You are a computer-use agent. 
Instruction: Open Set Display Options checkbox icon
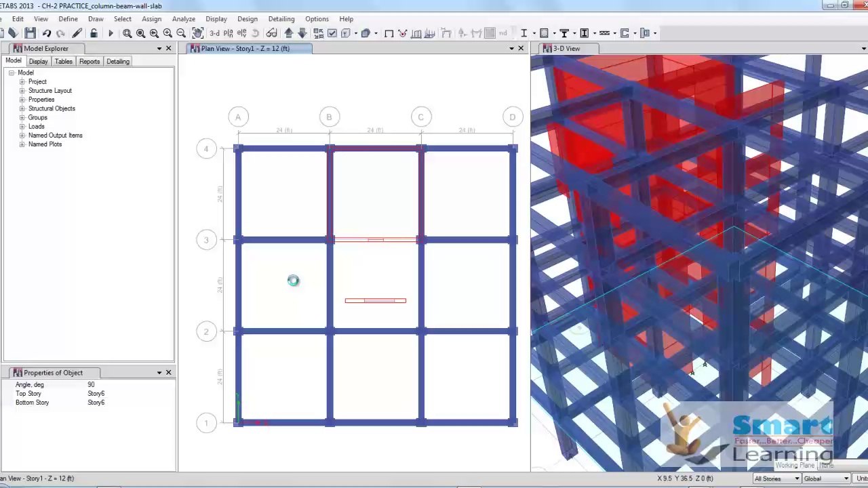tap(332, 33)
